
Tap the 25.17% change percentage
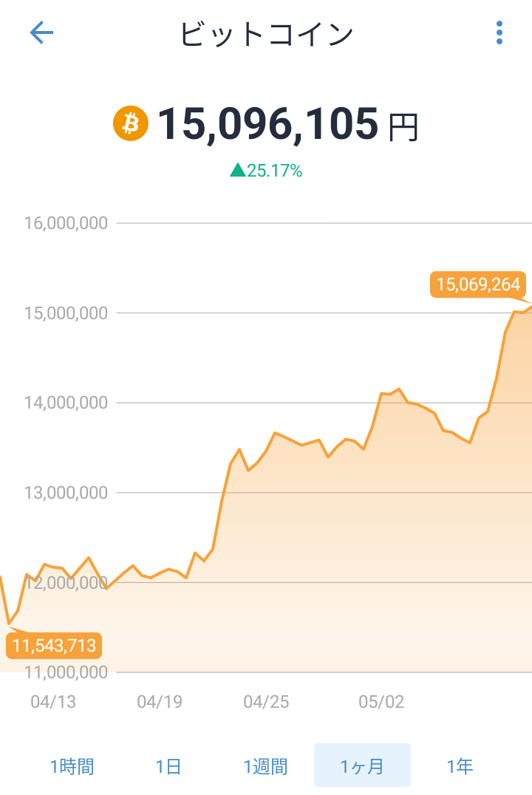pos(275,171)
